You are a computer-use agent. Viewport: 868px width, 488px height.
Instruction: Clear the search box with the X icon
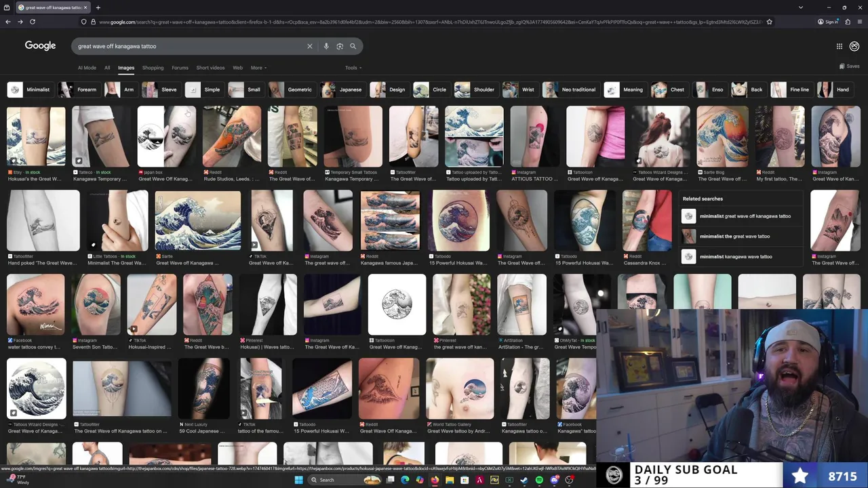tap(310, 46)
